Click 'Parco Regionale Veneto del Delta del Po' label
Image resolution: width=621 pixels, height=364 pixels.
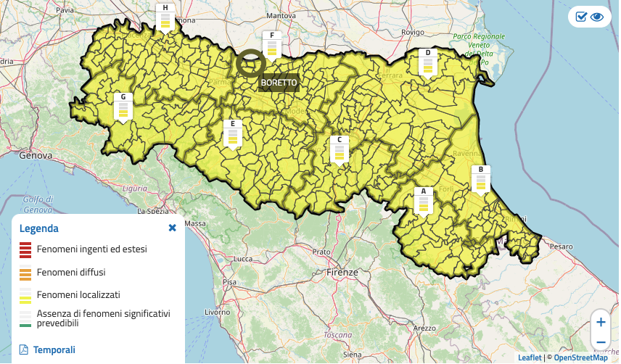(x=480, y=49)
